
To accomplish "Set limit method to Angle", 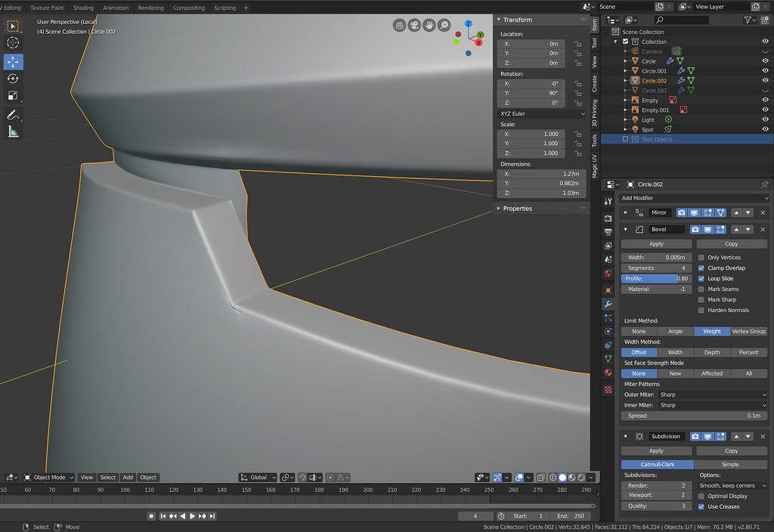I will (675, 332).
